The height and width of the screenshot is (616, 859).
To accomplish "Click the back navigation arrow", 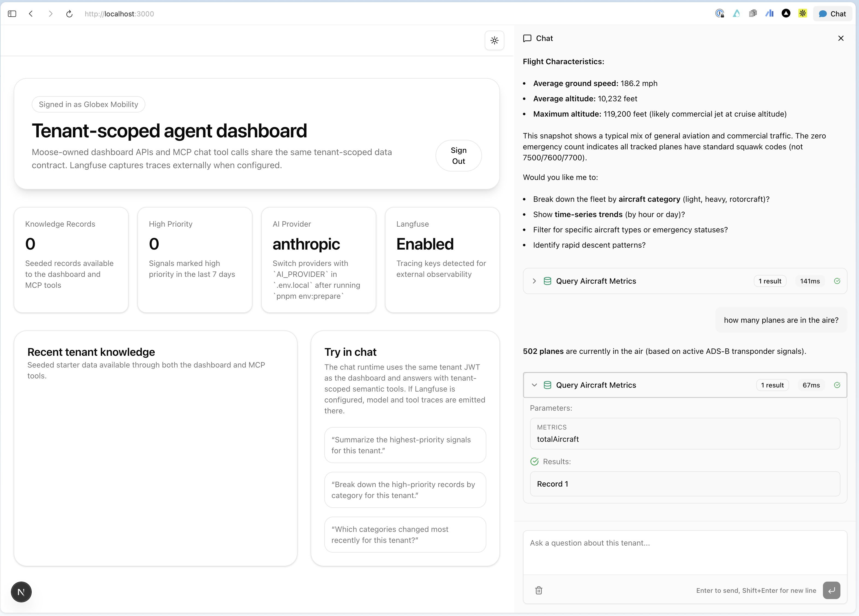I will (31, 14).
